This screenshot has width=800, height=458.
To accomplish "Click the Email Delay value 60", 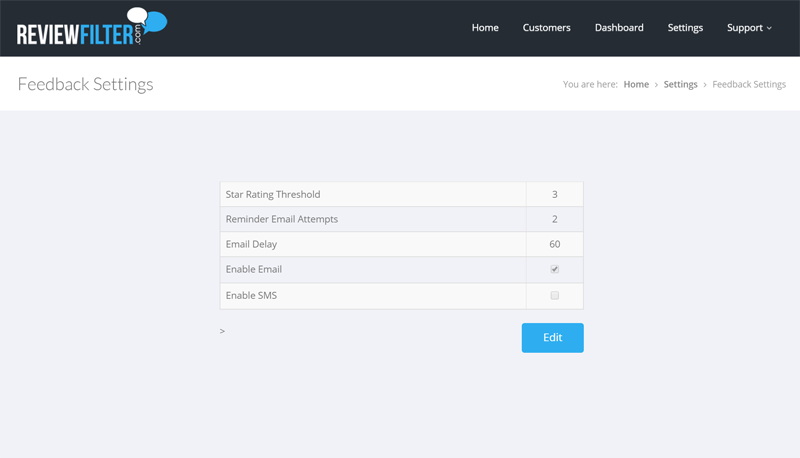I will [555, 244].
